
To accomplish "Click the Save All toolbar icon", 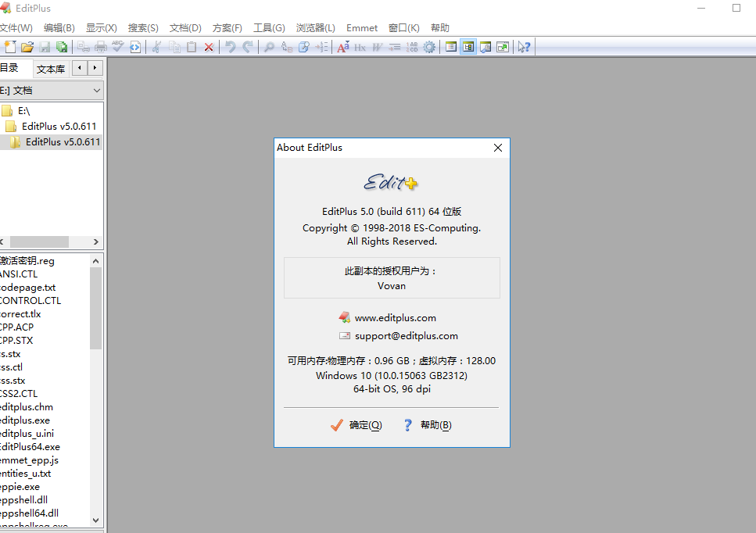I will click(62, 47).
